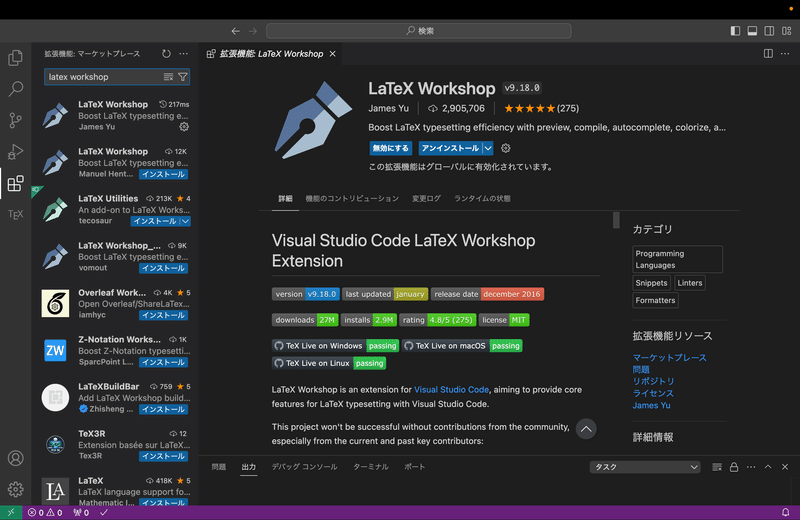This screenshot has height=520, width=800.
Task: Open James Yu link under resources
Action: pos(652,405)
